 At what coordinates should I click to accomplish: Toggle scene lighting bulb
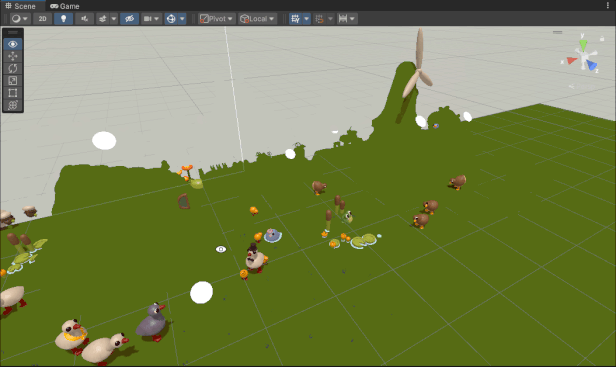coord(63,18)
